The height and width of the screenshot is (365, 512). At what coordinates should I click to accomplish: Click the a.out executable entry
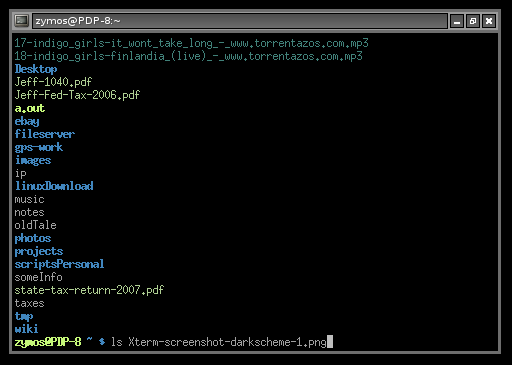(x=30, y=108)
